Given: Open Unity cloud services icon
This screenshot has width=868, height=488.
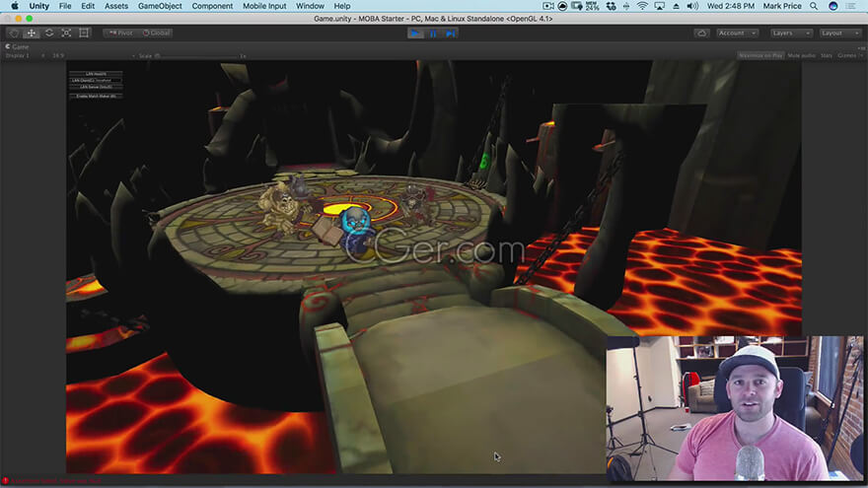Looking at the screenshot, I should (701, 34).
